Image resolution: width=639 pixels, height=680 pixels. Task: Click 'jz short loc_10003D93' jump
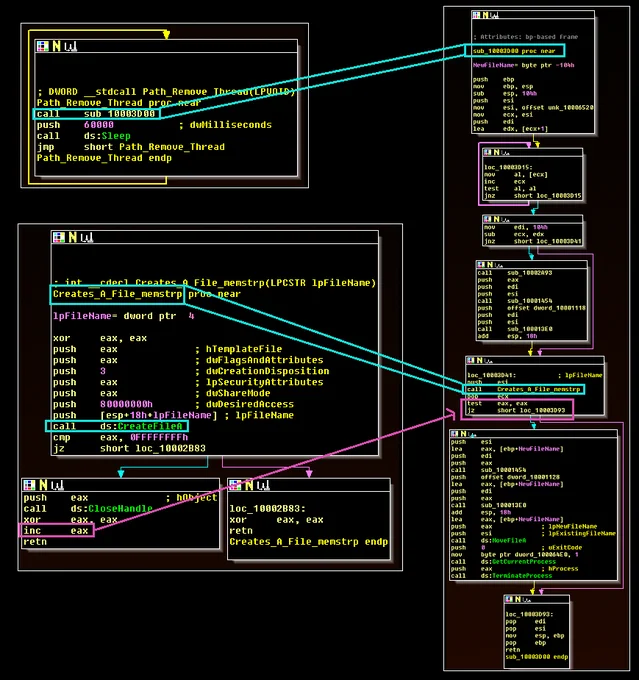[516, 411]
